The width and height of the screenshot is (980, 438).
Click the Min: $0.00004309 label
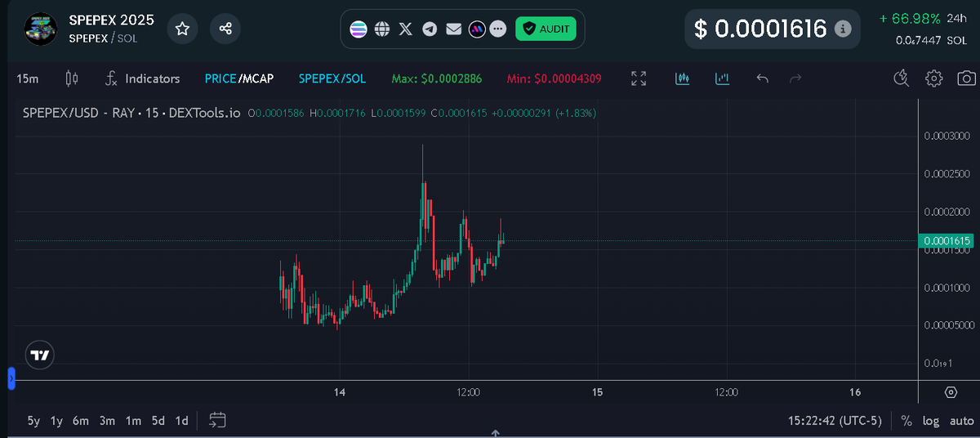click(555, 78)
